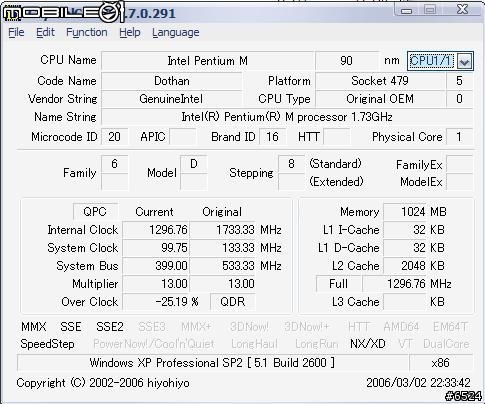The image size is (485, 404).
Task: Click the standard Model value D
Action: coord(194,164)
